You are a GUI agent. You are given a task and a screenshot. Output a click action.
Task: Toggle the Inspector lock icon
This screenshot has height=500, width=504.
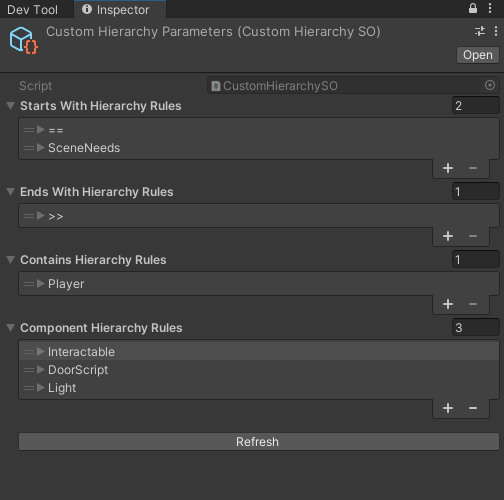473,8
